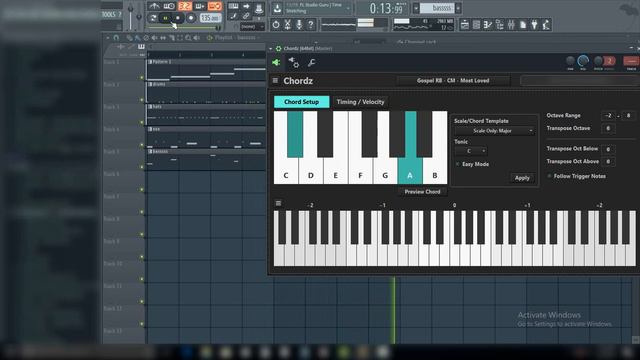This screenshot has height=360, width=640.
Task: Stop playback in the transport panel
Action: (178, 18)
